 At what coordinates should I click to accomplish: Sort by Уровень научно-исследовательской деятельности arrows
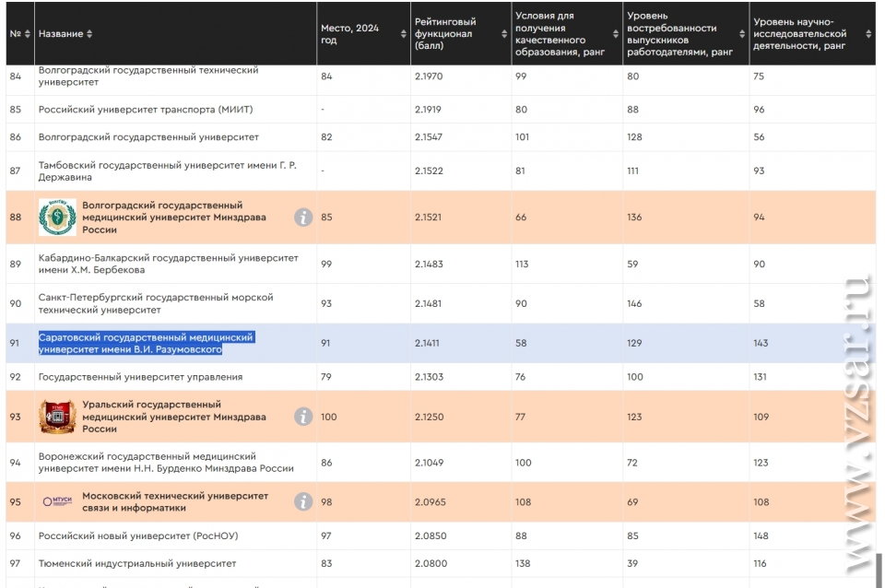(868, 34)
